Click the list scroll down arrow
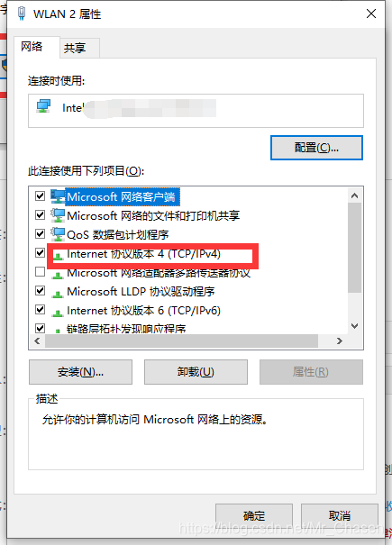 click(355, 326)
